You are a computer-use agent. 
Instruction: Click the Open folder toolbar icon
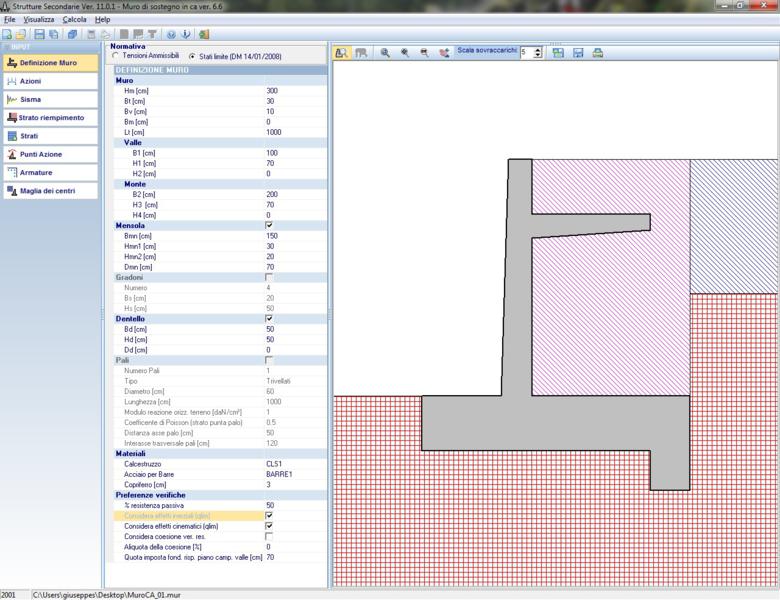pyautogui.click(x=20, y=34)
